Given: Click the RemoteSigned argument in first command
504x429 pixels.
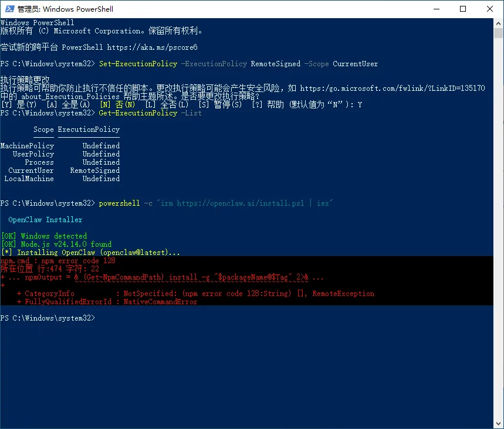Looking at the screenshot, I should pos(275,64).
